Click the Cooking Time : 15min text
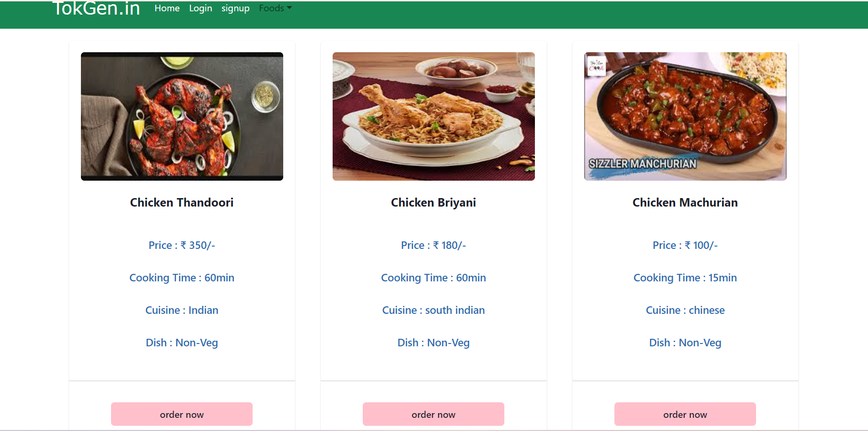 (x=685, y=278)
